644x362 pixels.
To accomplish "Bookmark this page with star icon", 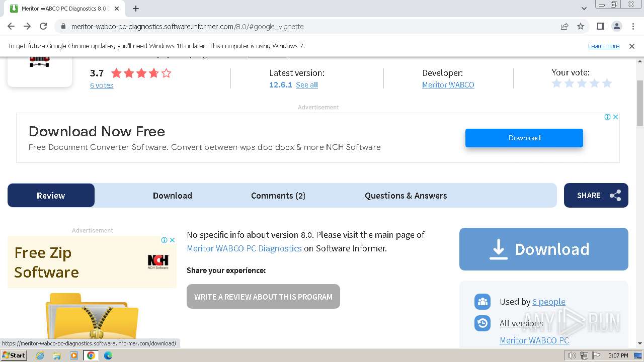I will [x=581, y=26].
